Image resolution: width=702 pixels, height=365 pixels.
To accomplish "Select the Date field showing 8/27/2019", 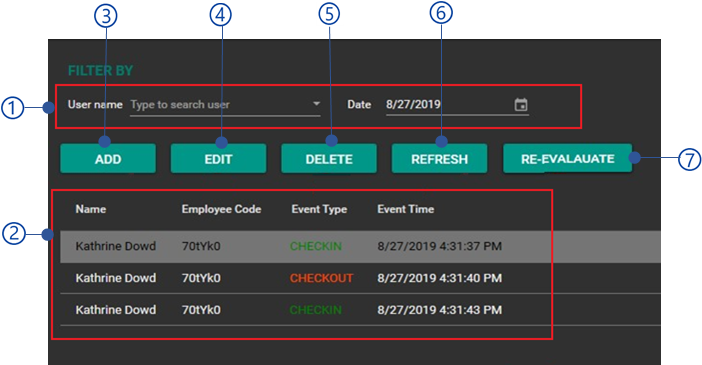I will pyautogui.click(x=457, y=105).
